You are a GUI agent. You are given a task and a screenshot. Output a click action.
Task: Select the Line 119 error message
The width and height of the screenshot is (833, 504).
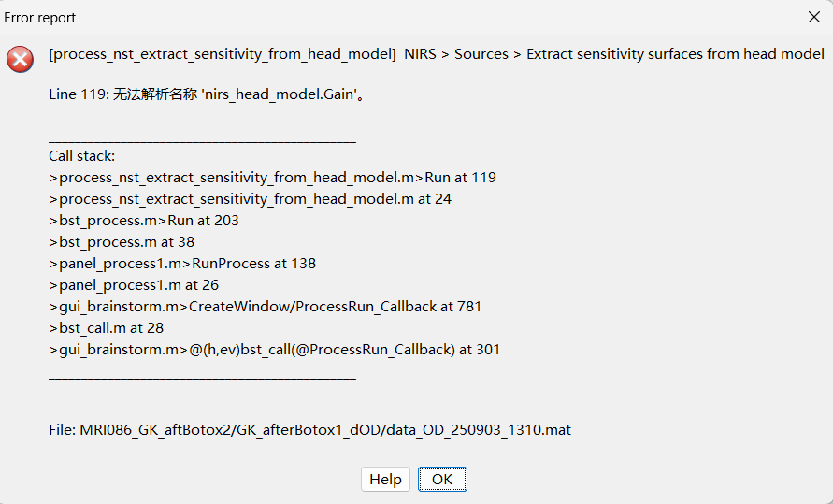[x=205, y=95]
